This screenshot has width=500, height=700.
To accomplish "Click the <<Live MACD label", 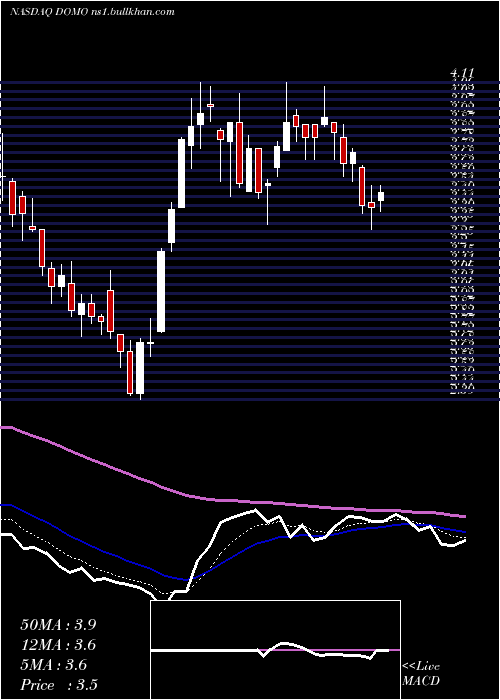I will point(421,674).
